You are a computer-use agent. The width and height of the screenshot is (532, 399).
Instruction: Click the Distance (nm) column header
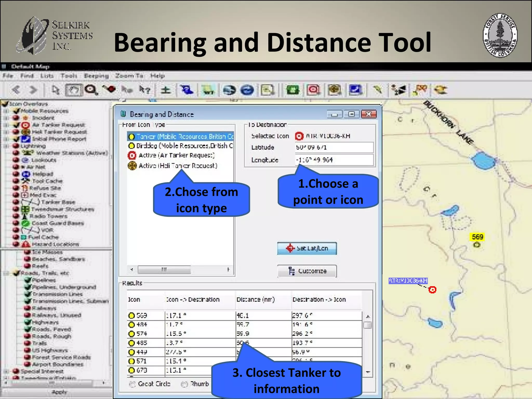(263, 300)
